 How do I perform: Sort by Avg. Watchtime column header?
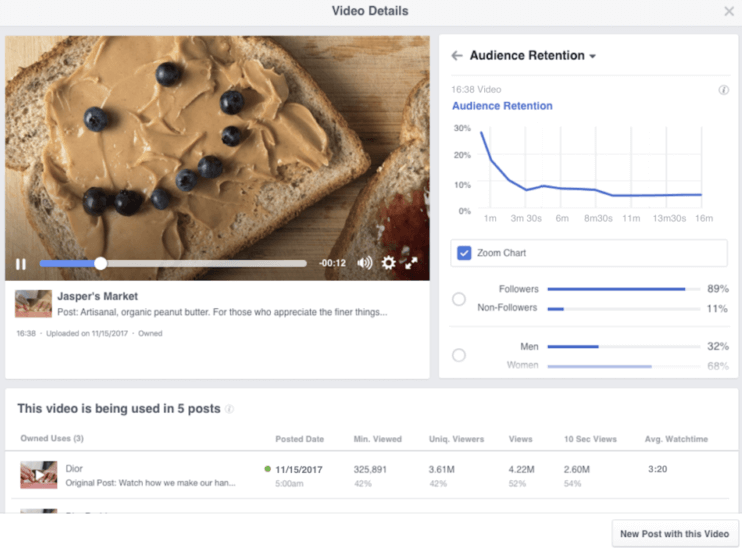[x=675, y=439]
